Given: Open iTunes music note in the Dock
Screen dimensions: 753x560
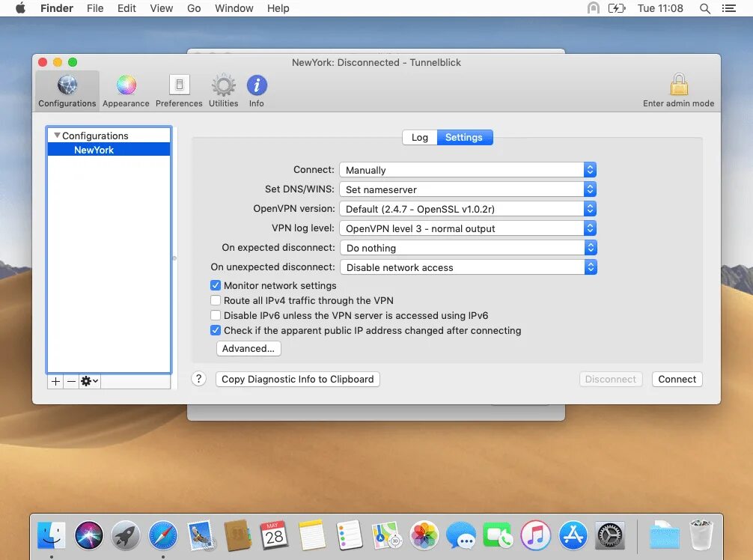Looking at the screenshot, I should 535,535.
